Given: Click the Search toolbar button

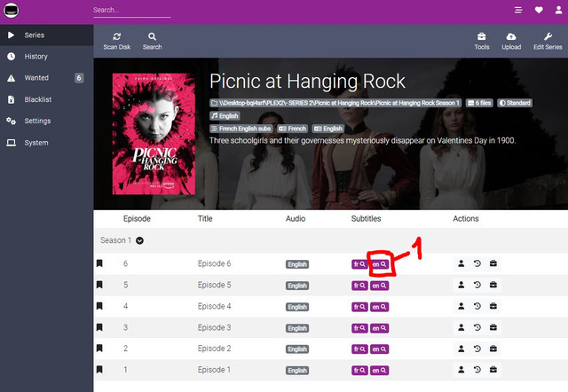Looking at the screenshot, I should pyautogui.click(x=152, y=41).
